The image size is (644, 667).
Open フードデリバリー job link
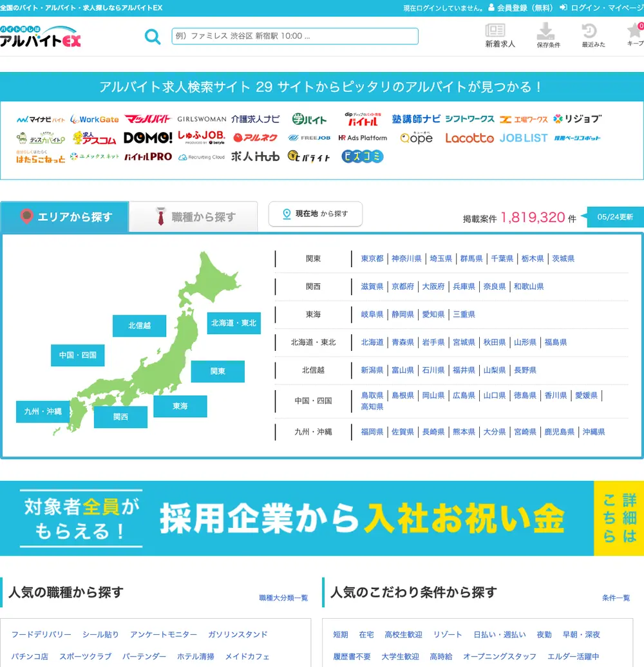point(41,635)
